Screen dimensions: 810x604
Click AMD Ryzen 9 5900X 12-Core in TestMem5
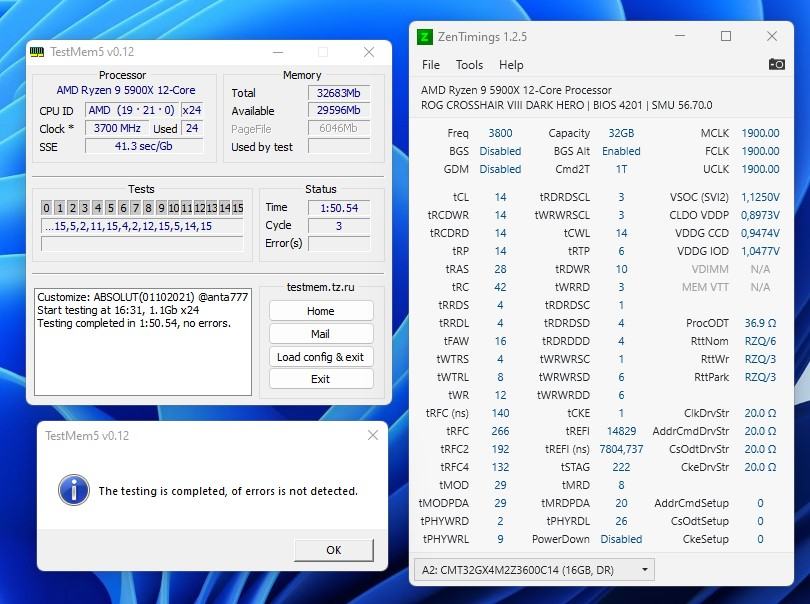pyautogui.click(x=126, y=90)
